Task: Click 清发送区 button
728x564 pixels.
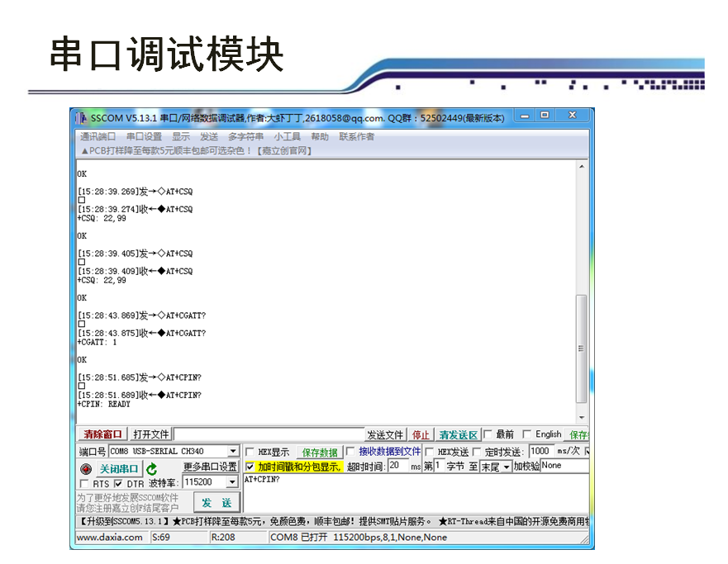Action: (x=459, y=434)
